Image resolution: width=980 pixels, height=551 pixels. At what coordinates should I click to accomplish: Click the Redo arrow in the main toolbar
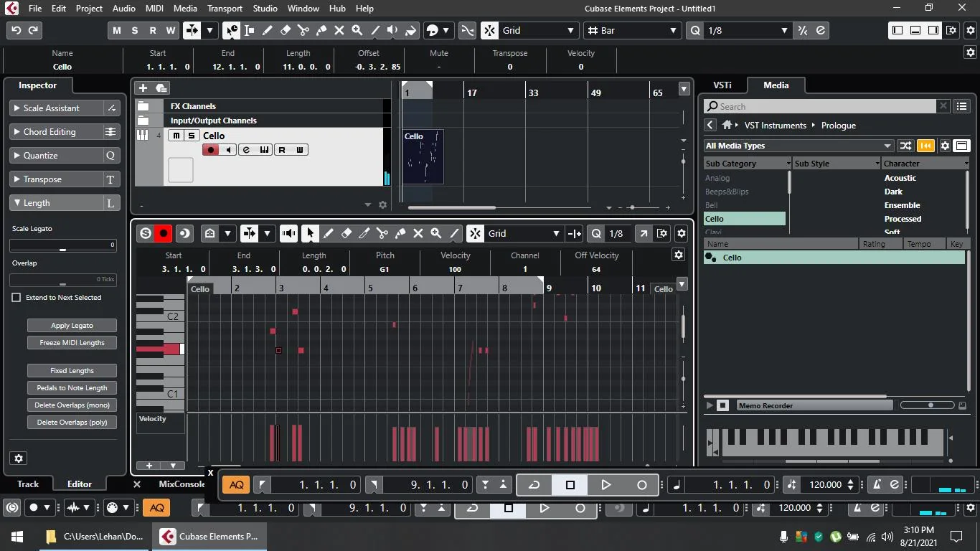point(33,30)
